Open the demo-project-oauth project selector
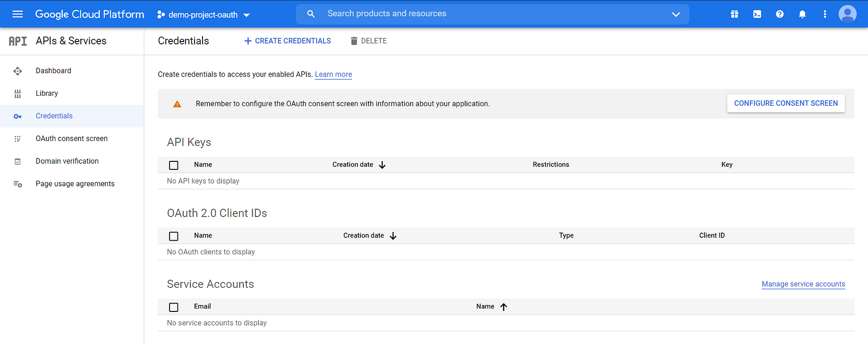This screenshot has height=343, width=868. [203, 15]
